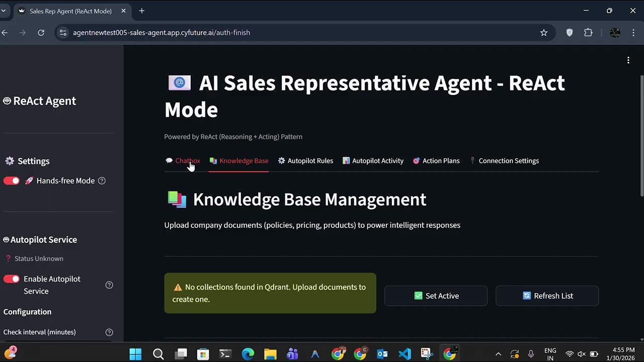Click the ENG IN language indicator
Viewport: 644px width, 362px height.
(550, 354)
